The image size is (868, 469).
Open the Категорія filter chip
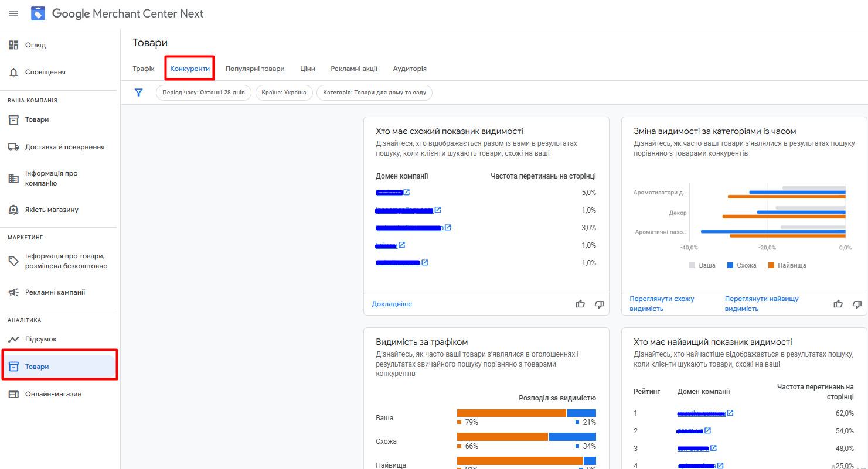coord(375,93)
